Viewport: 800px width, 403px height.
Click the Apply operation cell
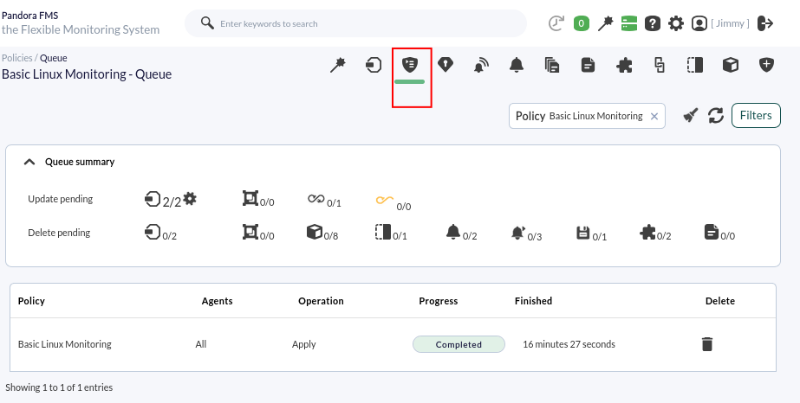(x=304, y=345)
